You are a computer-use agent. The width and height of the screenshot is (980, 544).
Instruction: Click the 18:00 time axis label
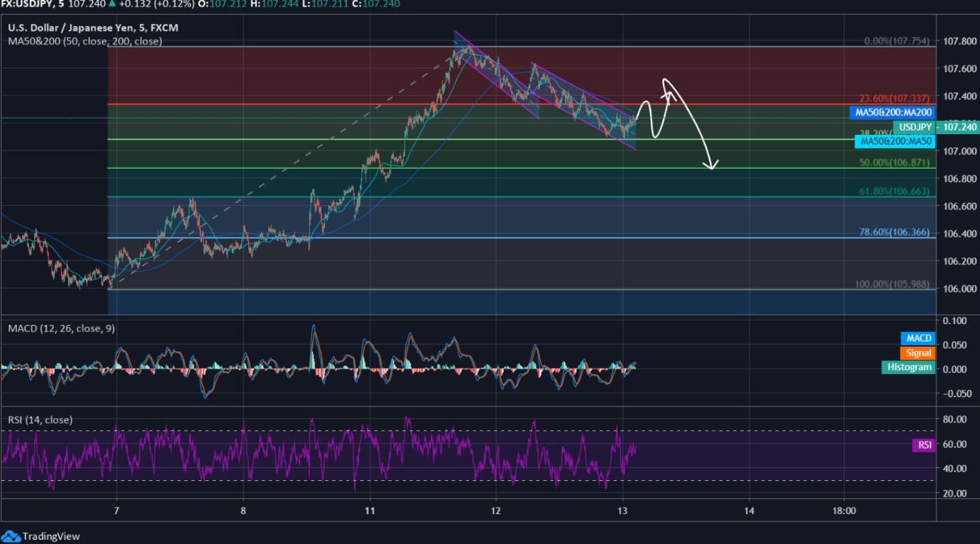pyautogui.click(x=842, y=511)
